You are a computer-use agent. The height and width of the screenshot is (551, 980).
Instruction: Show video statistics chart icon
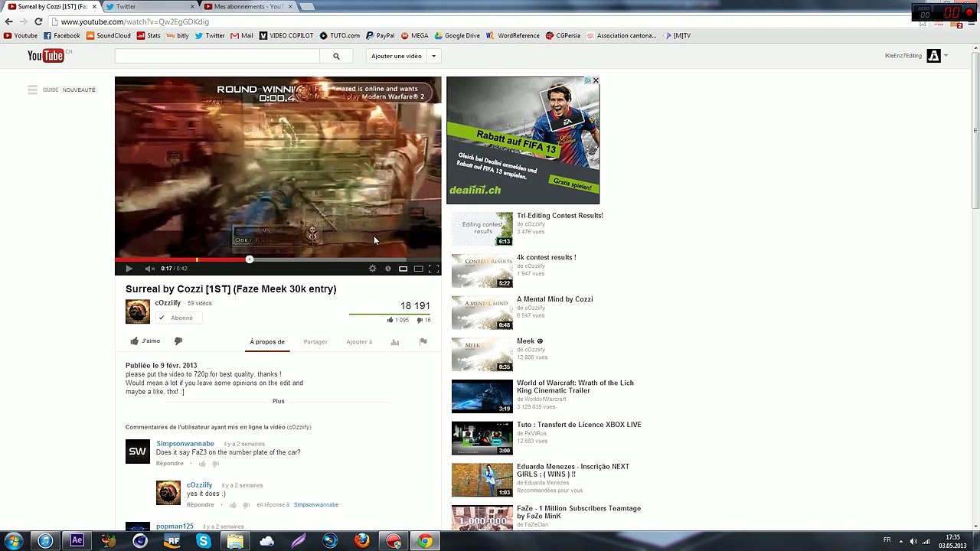(x=395, y=342)
